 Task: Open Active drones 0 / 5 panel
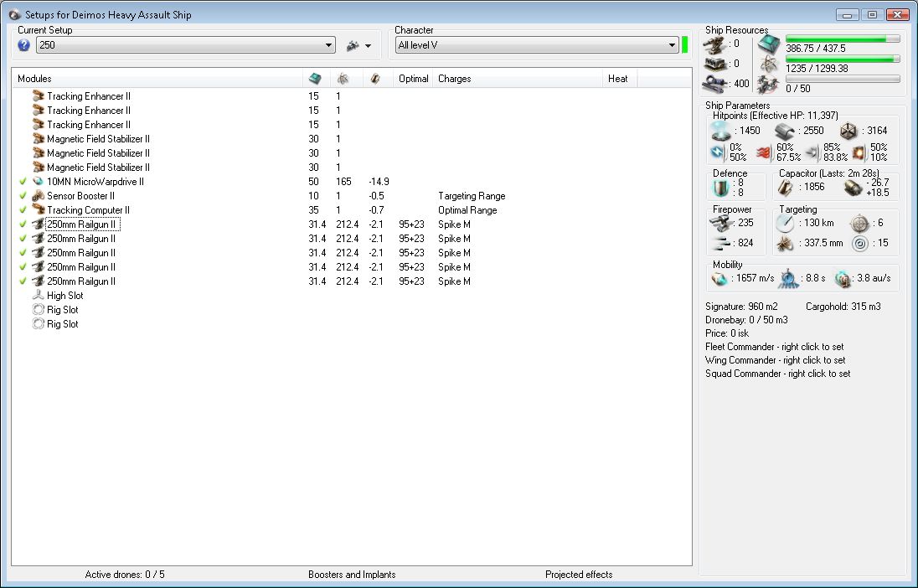(125, 575)
